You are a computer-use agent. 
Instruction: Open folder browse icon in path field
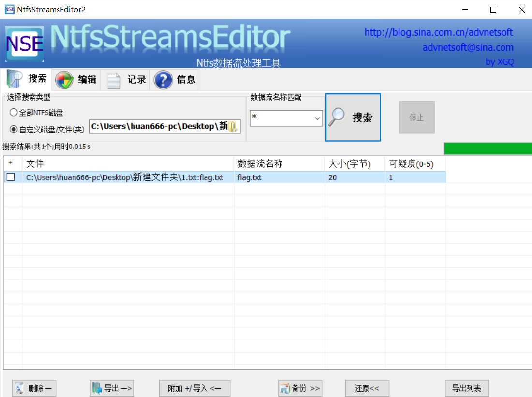click(233, 127)
